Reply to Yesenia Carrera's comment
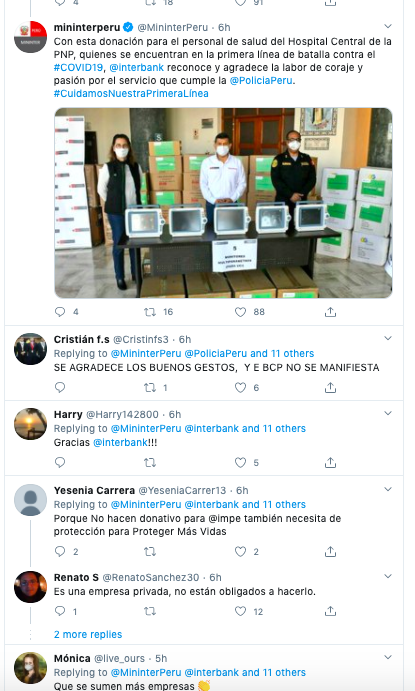This screenshot has width=415, height=691. click(60, 551)
